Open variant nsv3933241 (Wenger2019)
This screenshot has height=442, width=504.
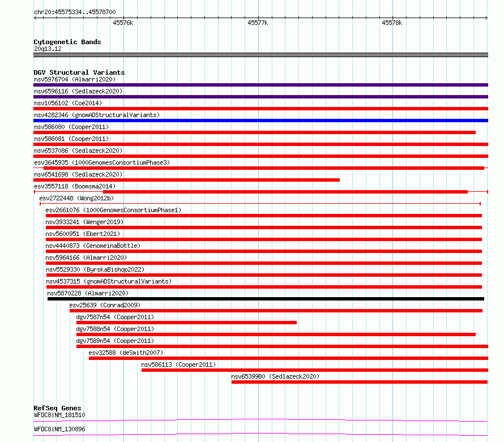(x=84, y=222)
